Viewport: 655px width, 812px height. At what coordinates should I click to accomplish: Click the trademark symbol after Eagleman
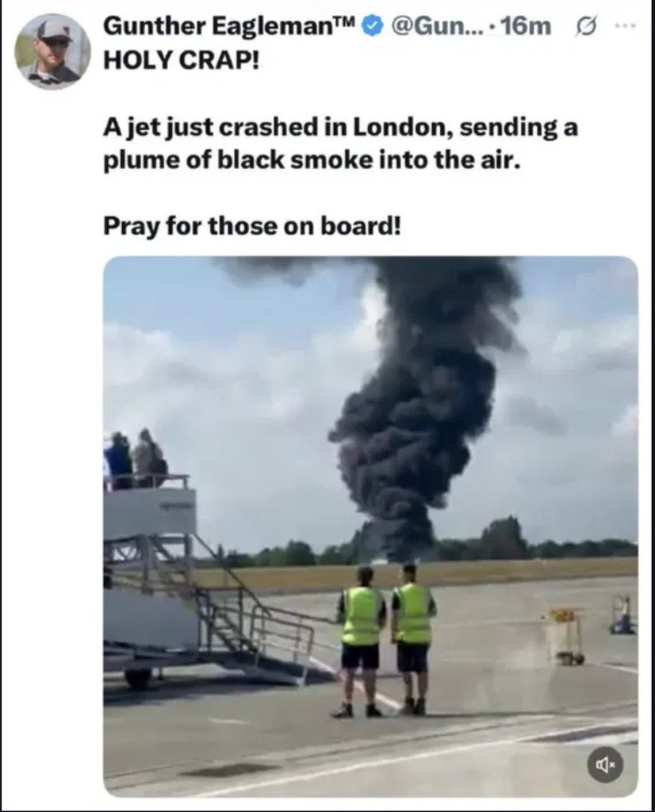(x=348, y=21)
